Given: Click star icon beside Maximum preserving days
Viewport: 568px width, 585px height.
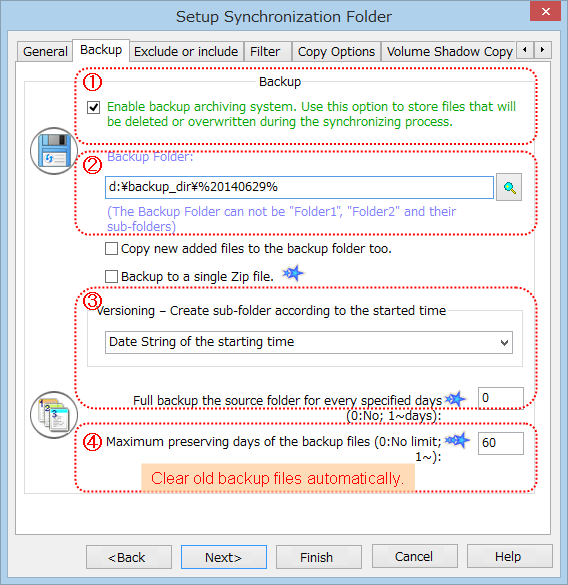Looking at the screenshot, I should (x=458, y=441).
